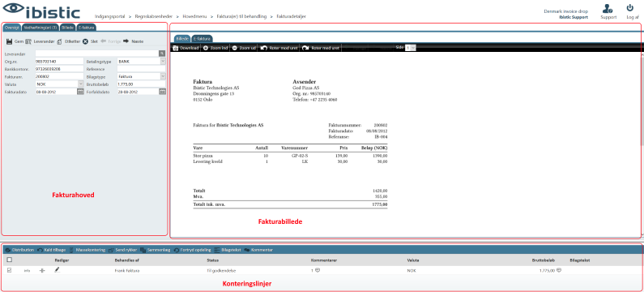The image size is (644, 292).
Task: Uncheck the Frank Faktura row checkbox
Action: [x=9, y=270]
